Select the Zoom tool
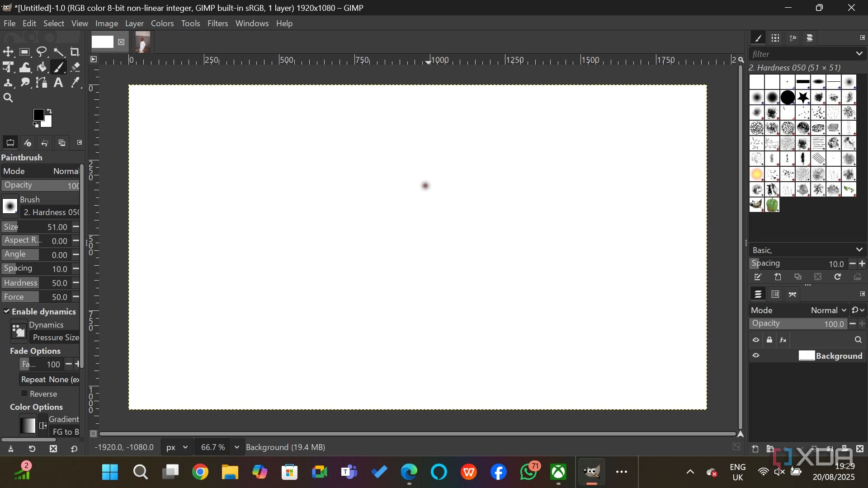This screenshot has height=488, width=868. pos(8,98)
